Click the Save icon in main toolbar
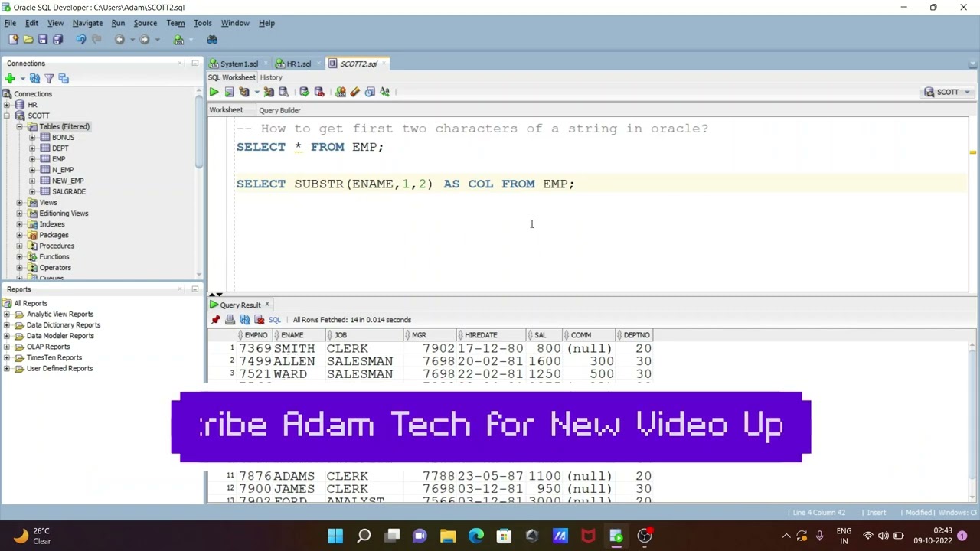Viewport: 980px width, 551px height. point(43,40)
